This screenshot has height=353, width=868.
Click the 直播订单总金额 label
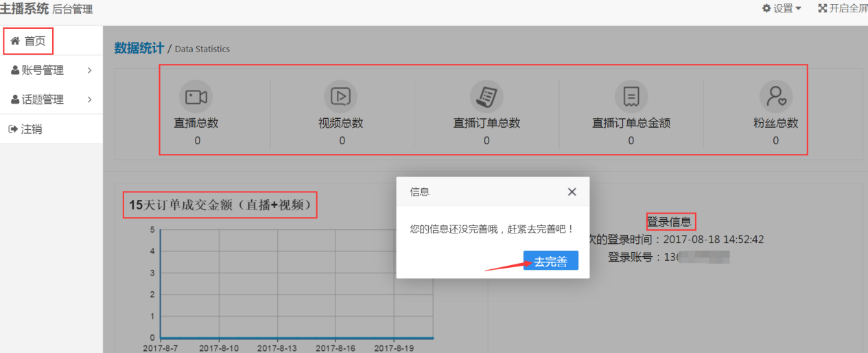[x=631, y=124]
